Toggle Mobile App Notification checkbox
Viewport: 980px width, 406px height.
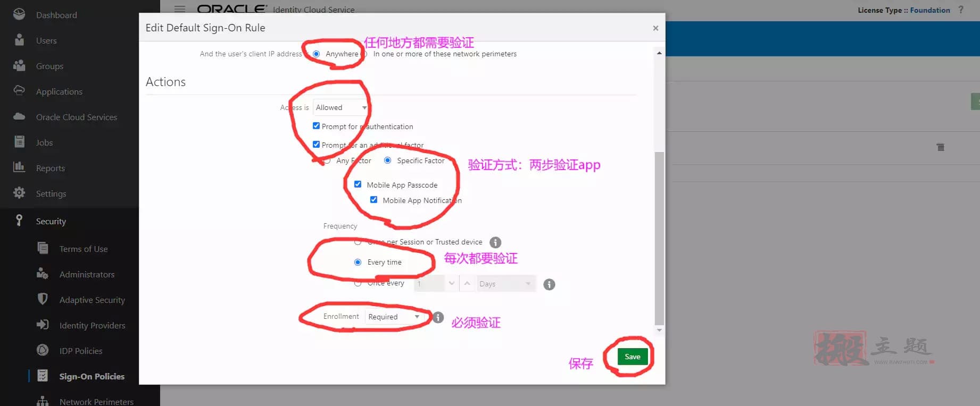(373, 200)
